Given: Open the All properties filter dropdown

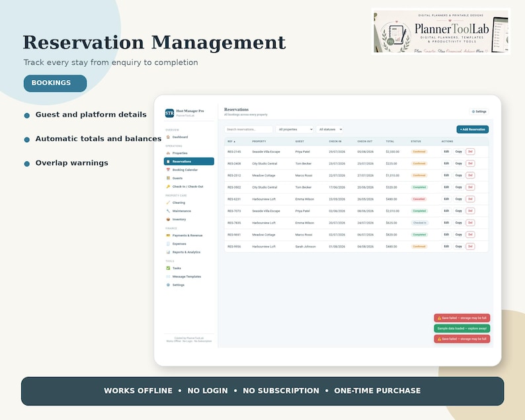Looking at the screenshot, I should point(295,129).
